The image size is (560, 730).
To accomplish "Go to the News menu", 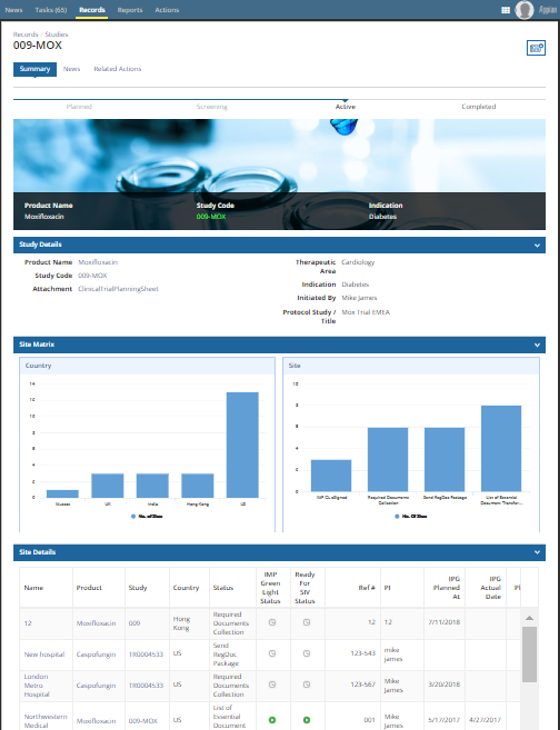I will (x=14, y=10).
